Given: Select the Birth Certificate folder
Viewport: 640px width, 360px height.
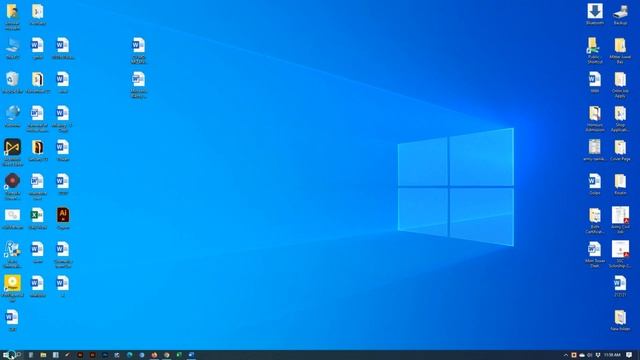Looking at the screenshot, I should pyautogui.click(x=595, y=220).
